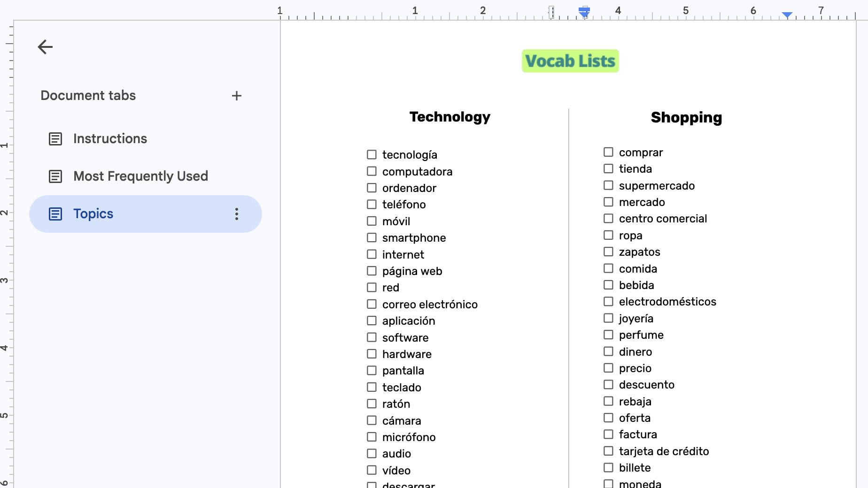Click the Shopping heading
868x488 pixels.
(x=686, y=118)
